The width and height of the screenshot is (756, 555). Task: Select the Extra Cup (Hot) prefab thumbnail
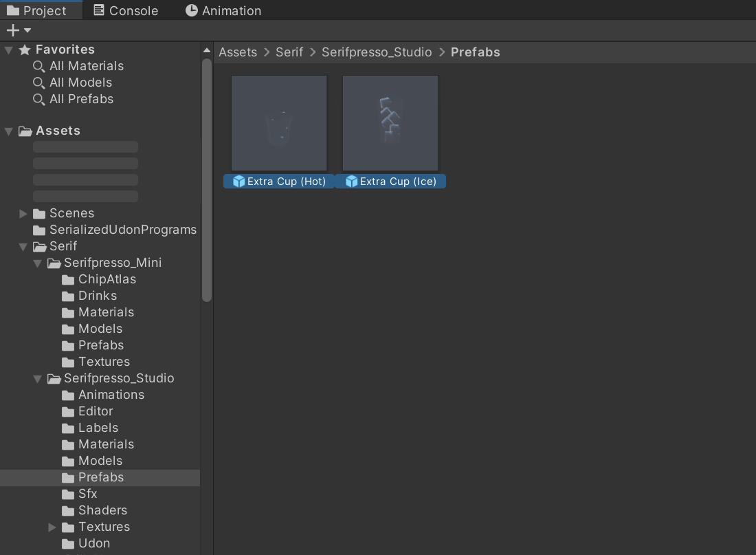click(x=279, y=123)
